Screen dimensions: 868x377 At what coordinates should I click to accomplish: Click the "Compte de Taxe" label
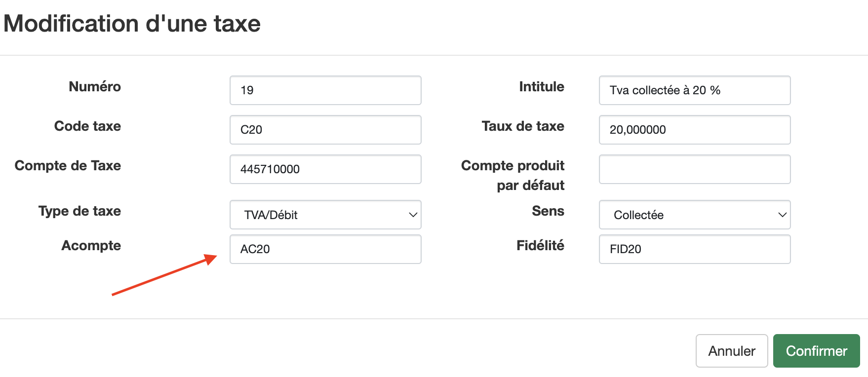point(68,166)
